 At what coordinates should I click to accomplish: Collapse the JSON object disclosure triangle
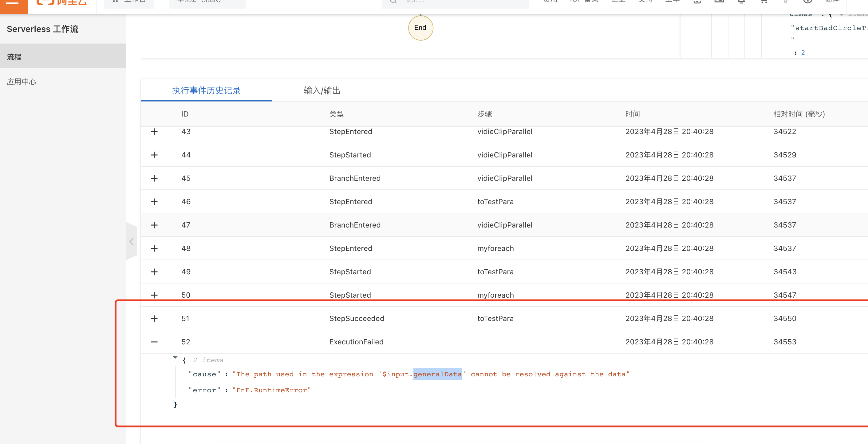[x=175, y=357]
